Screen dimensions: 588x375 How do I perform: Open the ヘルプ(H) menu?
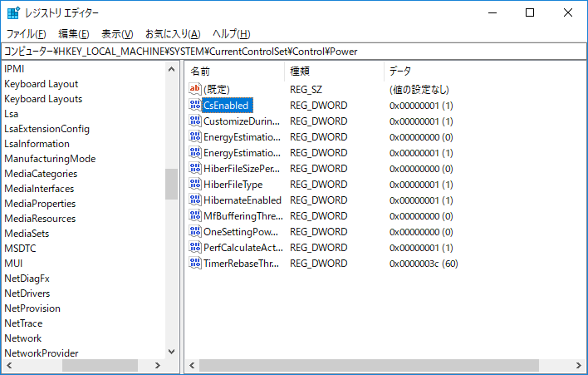232,34
